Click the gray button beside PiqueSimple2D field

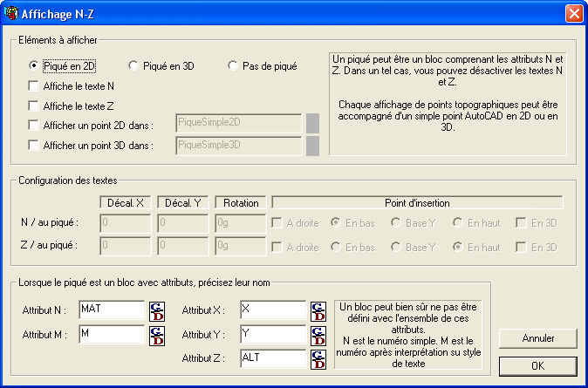click(x=312, y=123)
